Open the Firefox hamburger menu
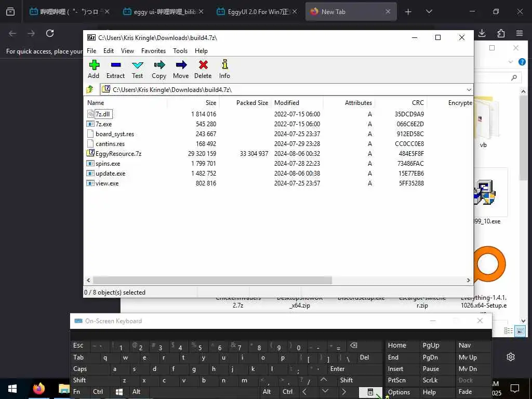Image resolution: width=532 pixels, height=399 pixels. (520, 33)
